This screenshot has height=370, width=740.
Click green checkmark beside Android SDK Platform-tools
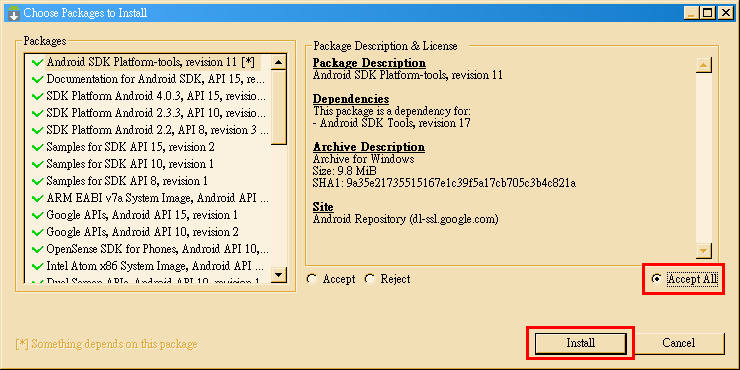coord(37,62)
